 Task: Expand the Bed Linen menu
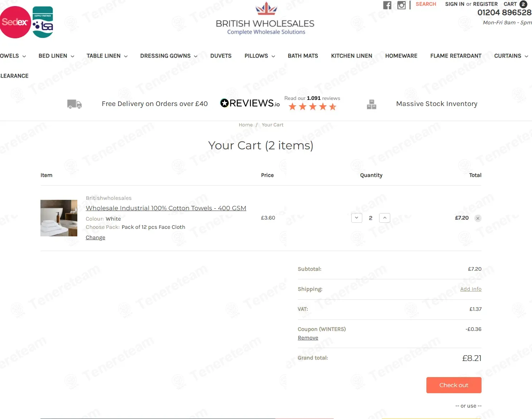57,56
